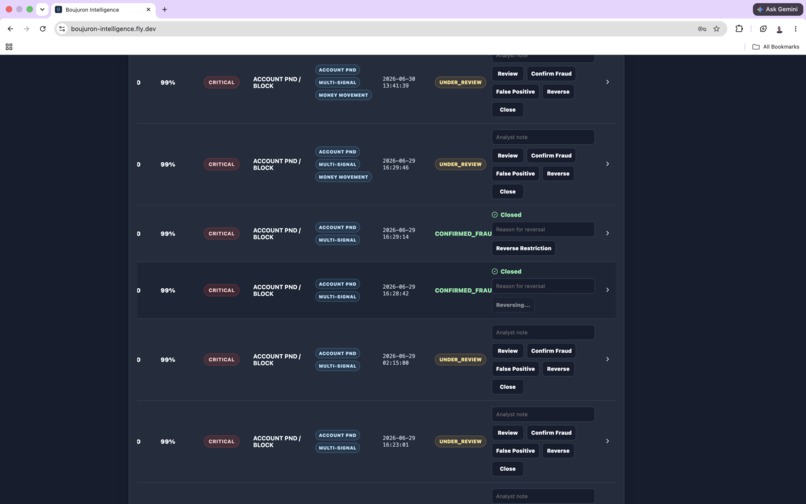Open the browser extensions puzzle icon
The width and height of the screenshot is (806, 504).
pyautogui.click(x=739, y=29)
